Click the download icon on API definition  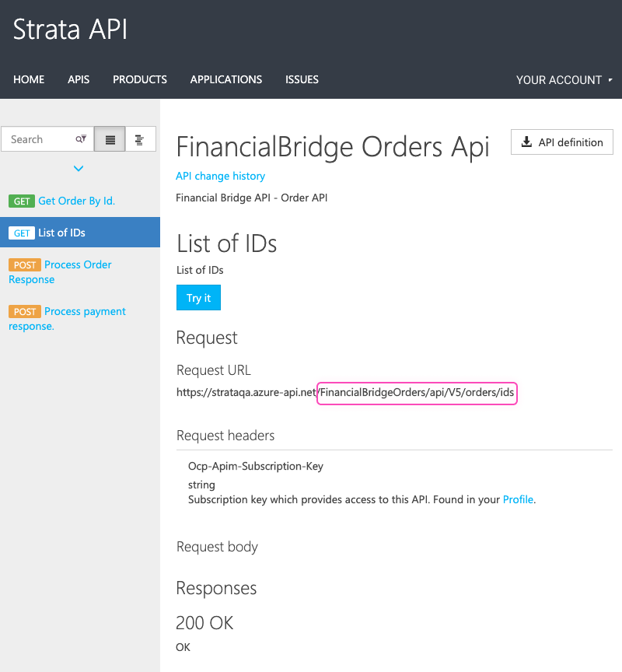[526, 142]
